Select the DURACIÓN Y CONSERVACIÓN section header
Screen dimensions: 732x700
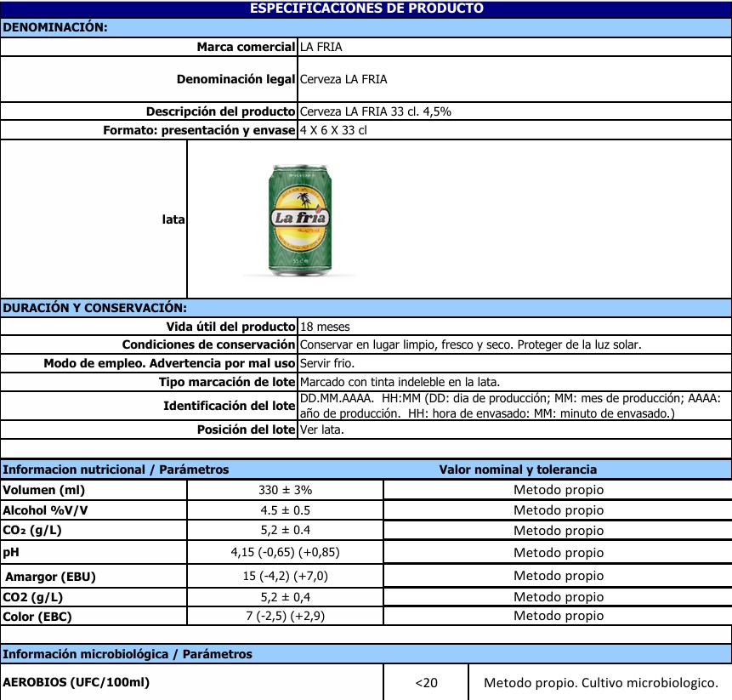pyautogui.click(x=94, y=308)
